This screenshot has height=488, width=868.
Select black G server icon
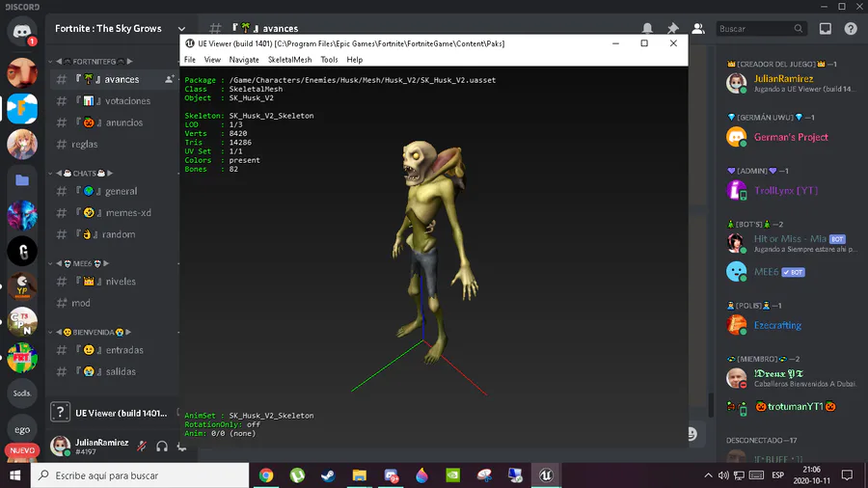pyautogui.click(x=22, y=251)
